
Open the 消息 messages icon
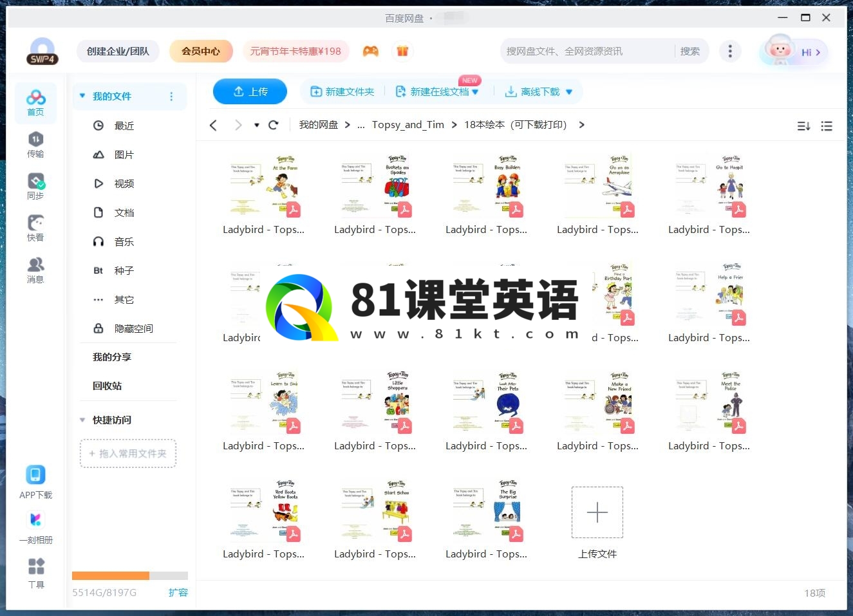click(35, 270)
